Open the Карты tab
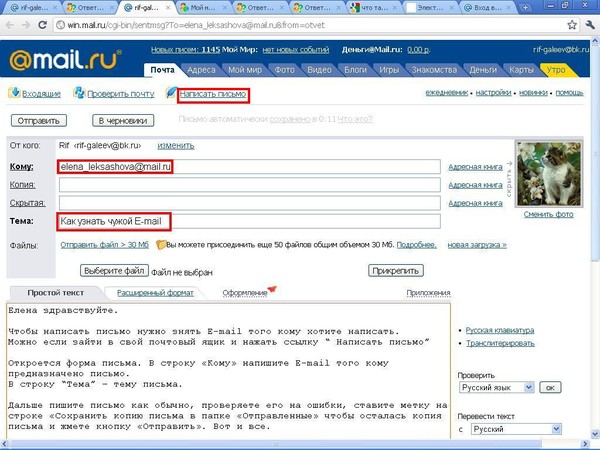The height and width of the screenshot is (450, 600). click(521, 70)
